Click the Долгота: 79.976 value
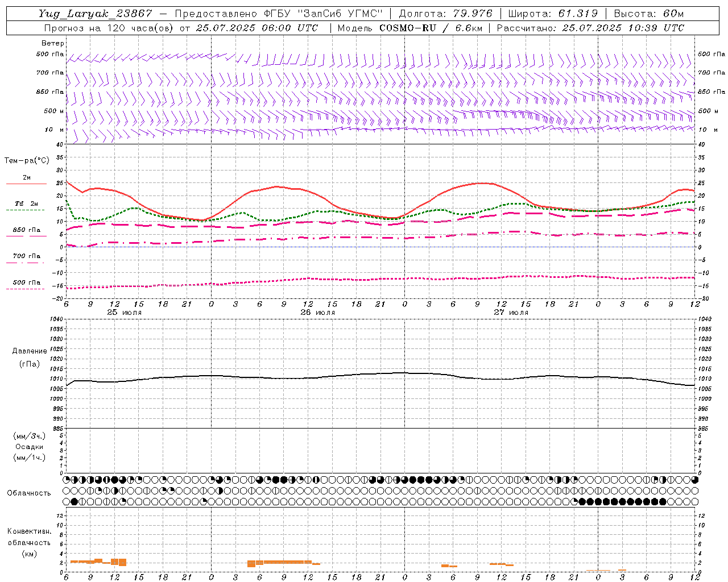The height and width of the screenshot is (582, 728). [445, 14]
